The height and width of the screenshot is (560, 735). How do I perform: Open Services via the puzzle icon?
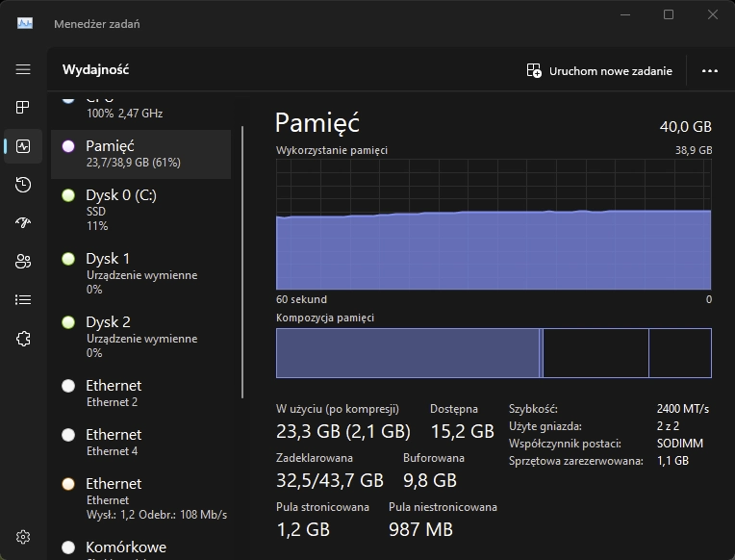23,339
